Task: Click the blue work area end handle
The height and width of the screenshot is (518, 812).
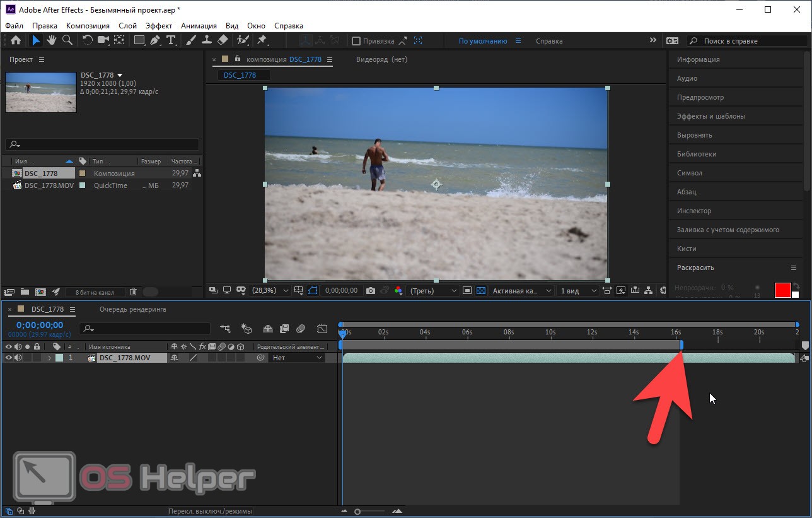Action: tap(681, 345)
